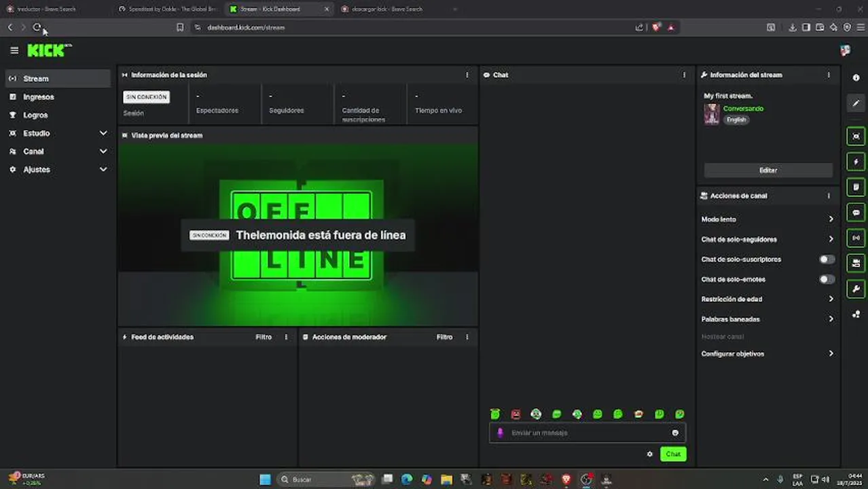Click the stream category thumbnail image

click(711, 113)
